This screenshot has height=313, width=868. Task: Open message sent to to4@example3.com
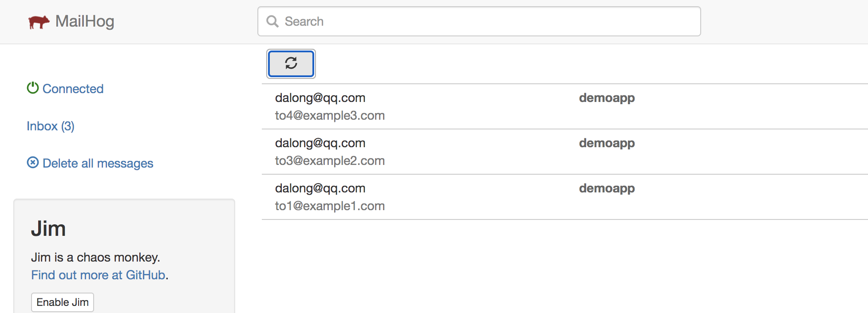[x=564, y=106]
